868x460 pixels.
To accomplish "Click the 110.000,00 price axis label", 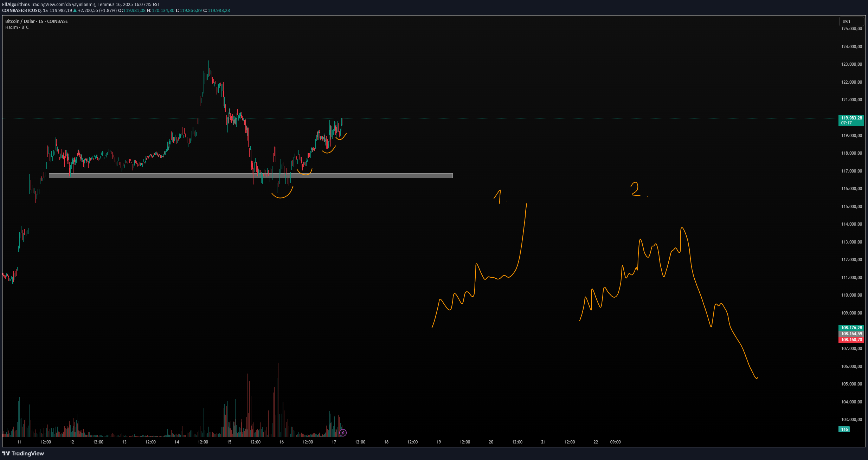I will 851,295.
